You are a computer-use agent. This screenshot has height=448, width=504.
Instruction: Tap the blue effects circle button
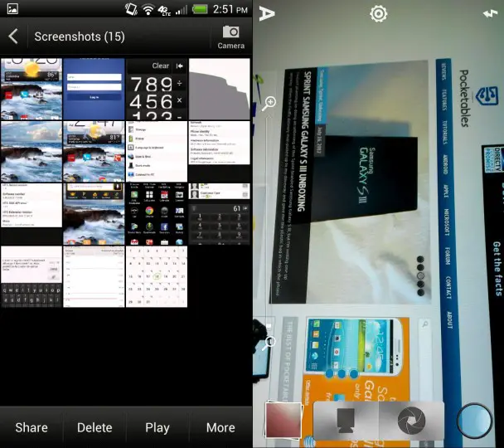[474, 421]
